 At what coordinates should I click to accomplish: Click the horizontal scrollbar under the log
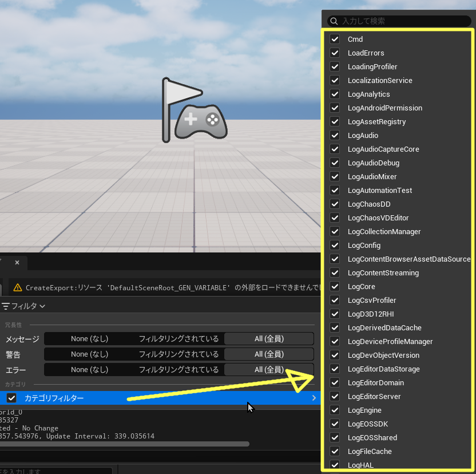[x=125, y=444]
